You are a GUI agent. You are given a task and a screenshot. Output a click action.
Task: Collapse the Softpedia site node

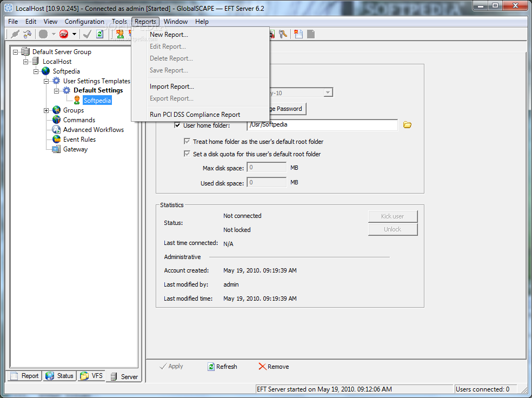(x=36, y=71)
